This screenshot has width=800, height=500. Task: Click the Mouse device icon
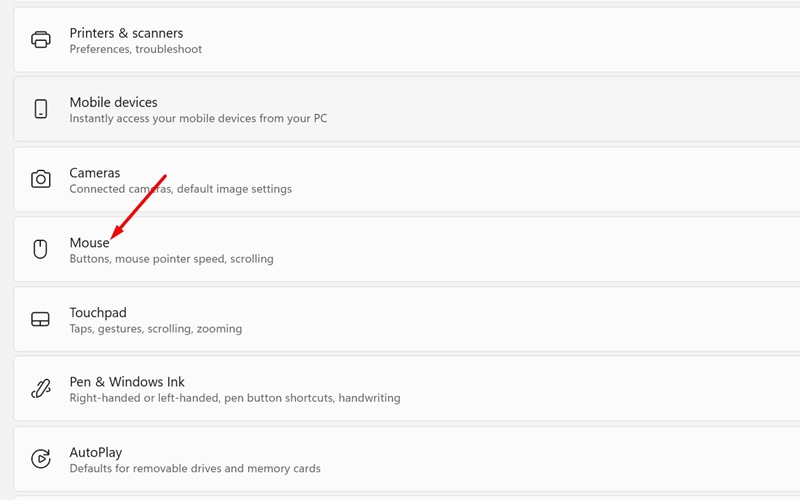tap(41, 249)
